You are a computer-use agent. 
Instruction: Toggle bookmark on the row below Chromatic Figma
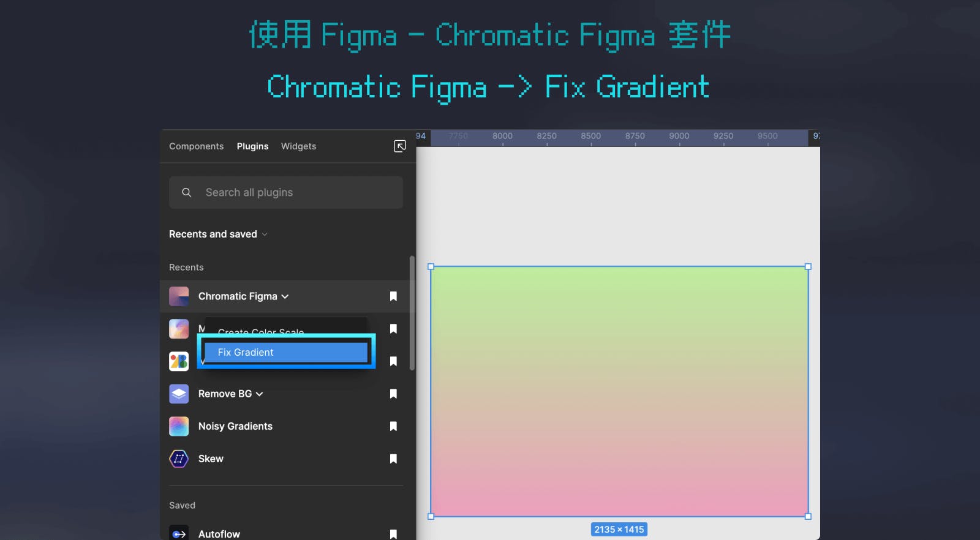click(393, 329)
